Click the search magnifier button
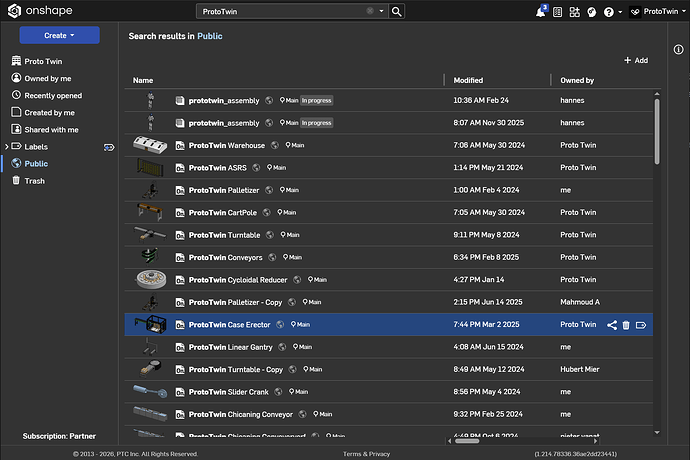The height and width of the screenshot is (460, 690). [396, 11]
